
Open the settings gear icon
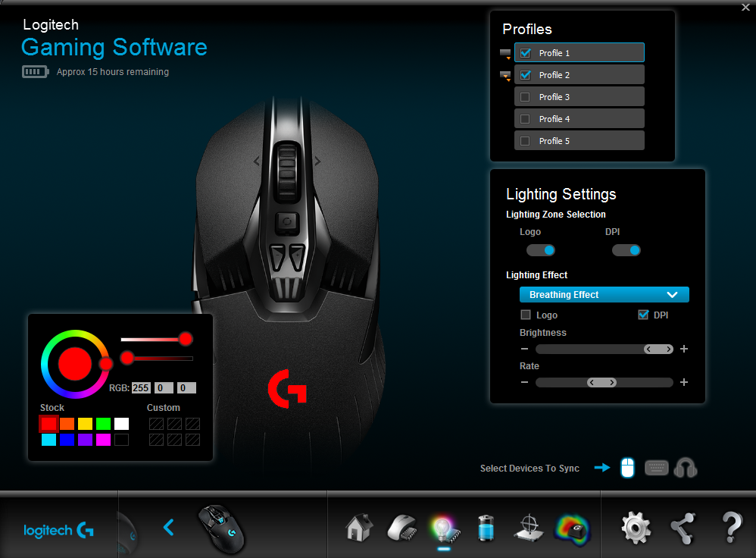pyautogui.click(x=636, y=528)
